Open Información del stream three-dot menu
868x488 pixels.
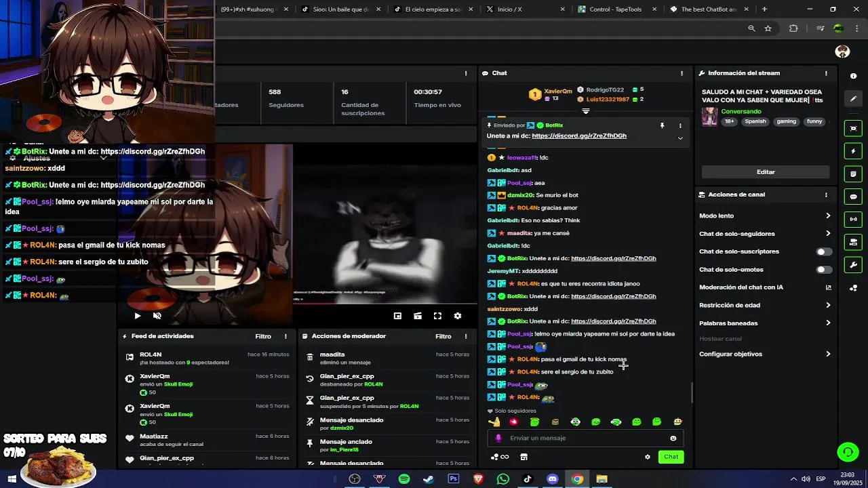[x=826, y=73]
